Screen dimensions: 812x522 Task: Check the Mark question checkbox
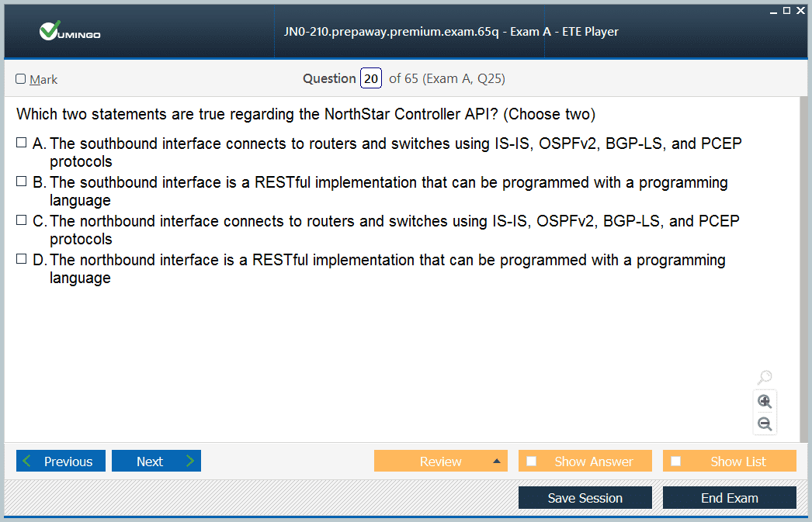21,78
